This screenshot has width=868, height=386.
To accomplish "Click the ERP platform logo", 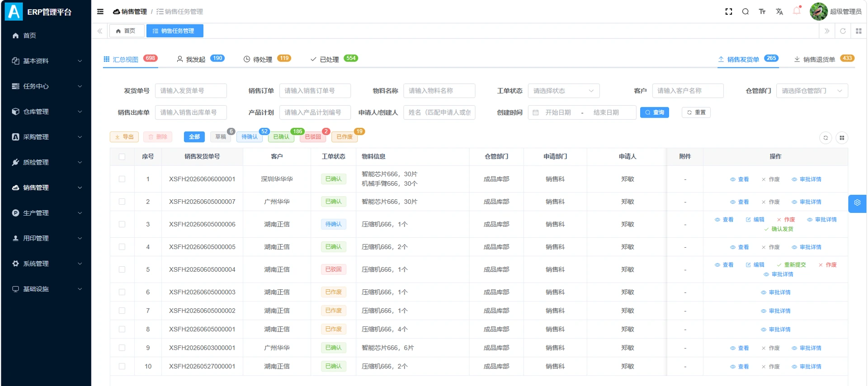I will pos(14,12).
